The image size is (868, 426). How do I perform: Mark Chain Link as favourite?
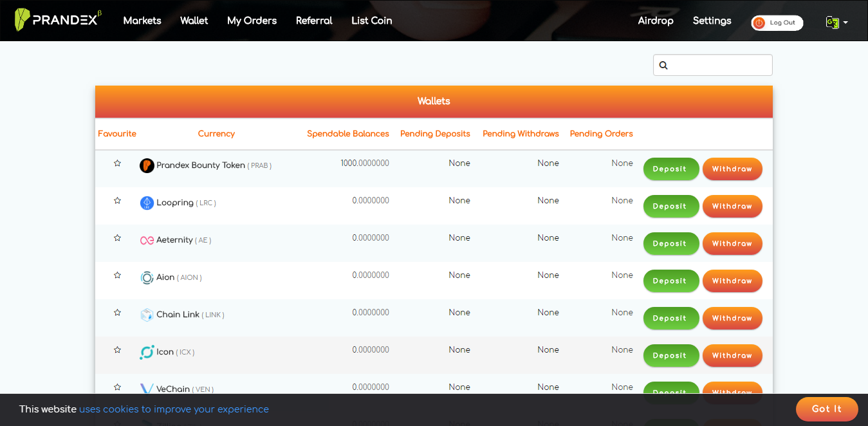click(x=117, y=313)
